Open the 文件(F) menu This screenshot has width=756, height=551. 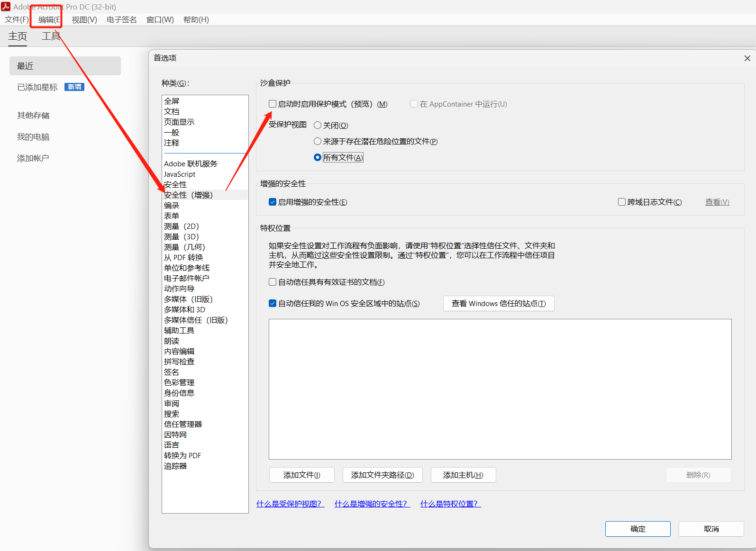(x=17, y=19)
